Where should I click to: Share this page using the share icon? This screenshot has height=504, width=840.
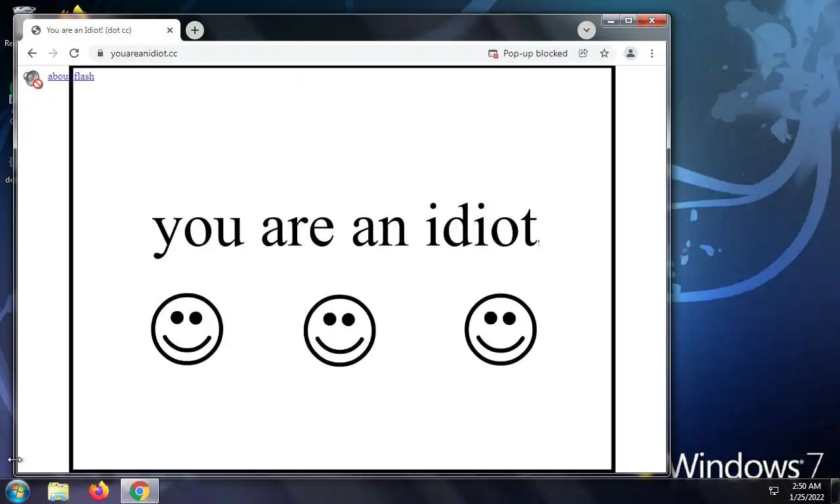(583, 53)
